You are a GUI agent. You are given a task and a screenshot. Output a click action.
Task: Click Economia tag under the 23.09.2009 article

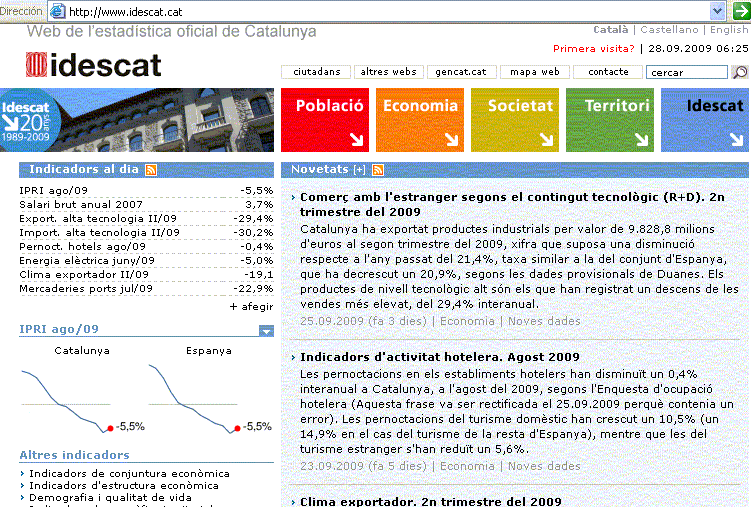pyautogui.click(x=467, y=466)
